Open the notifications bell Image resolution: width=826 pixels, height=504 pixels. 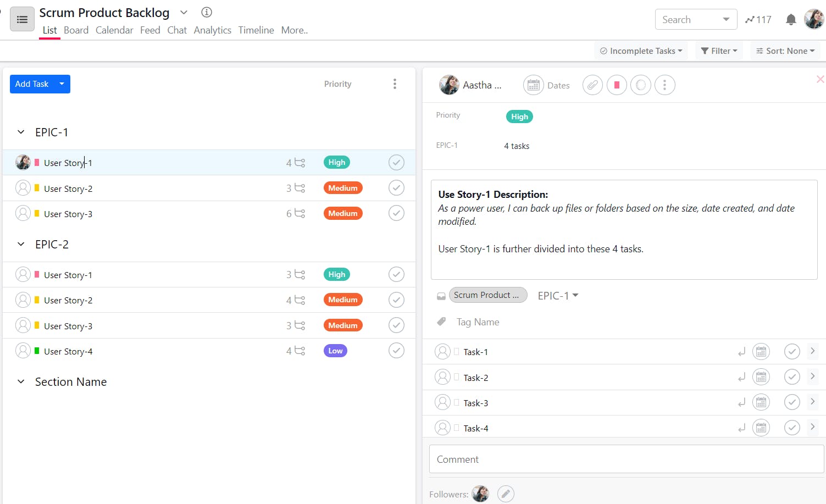pyautogui.click(x=791, y=20)
